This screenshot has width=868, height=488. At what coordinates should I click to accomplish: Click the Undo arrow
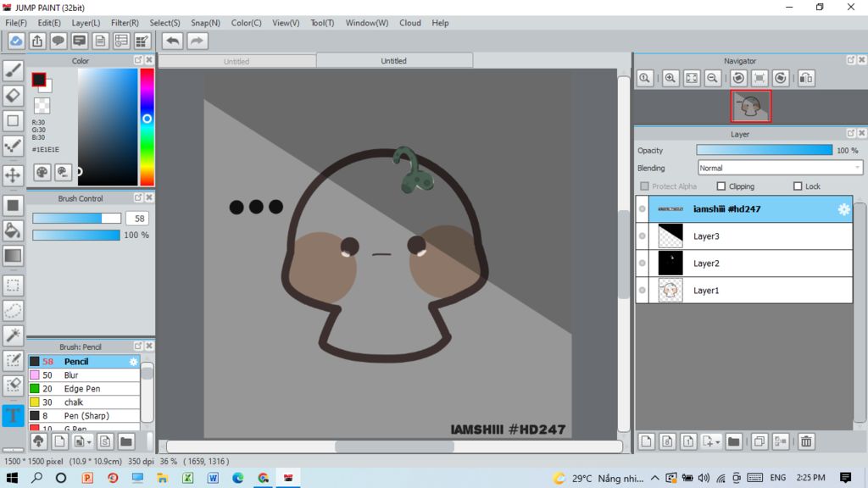coord(173,41)
